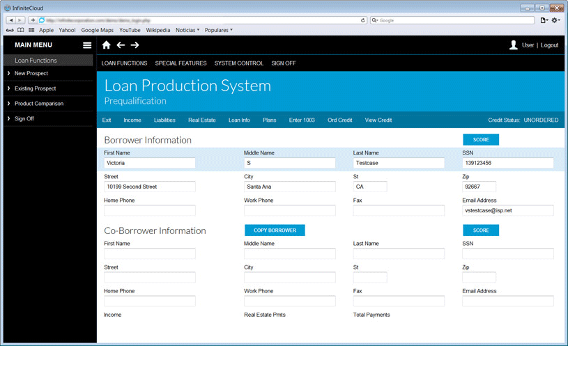
Task: Open the Special Features menu
Action: [181, 63]
